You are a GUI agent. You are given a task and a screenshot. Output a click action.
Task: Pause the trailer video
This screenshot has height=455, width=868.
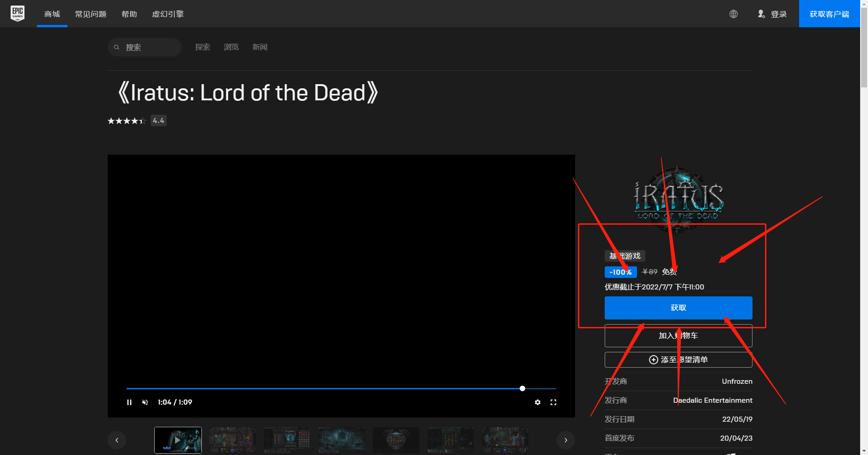pos(129,402)
